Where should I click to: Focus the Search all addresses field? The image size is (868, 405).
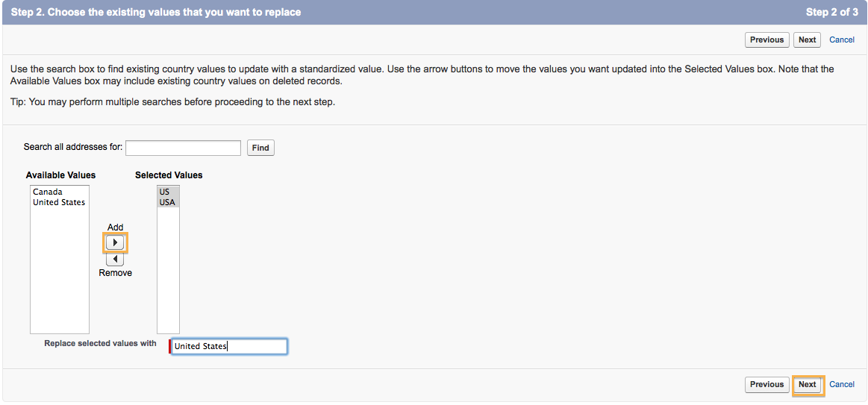[183, 148]
